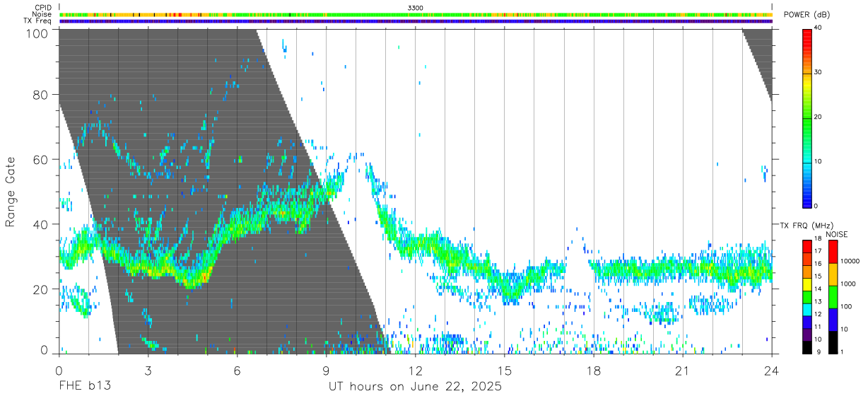This screenshot has height=401, width=868.
Task: Click the 17 tick on TX FRQ scale
Action: 817,251
